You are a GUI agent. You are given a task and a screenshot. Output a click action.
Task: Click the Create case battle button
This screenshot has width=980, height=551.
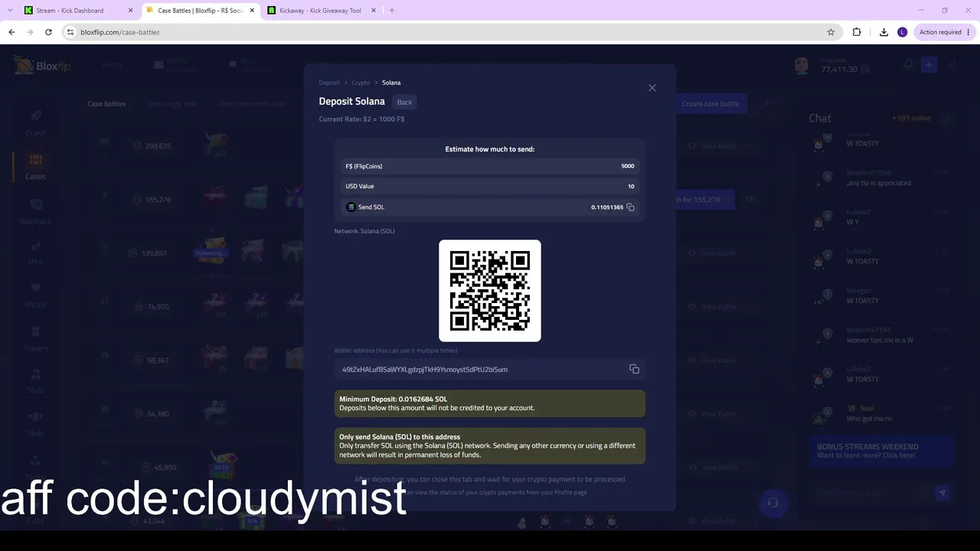[x=710, y=104]
